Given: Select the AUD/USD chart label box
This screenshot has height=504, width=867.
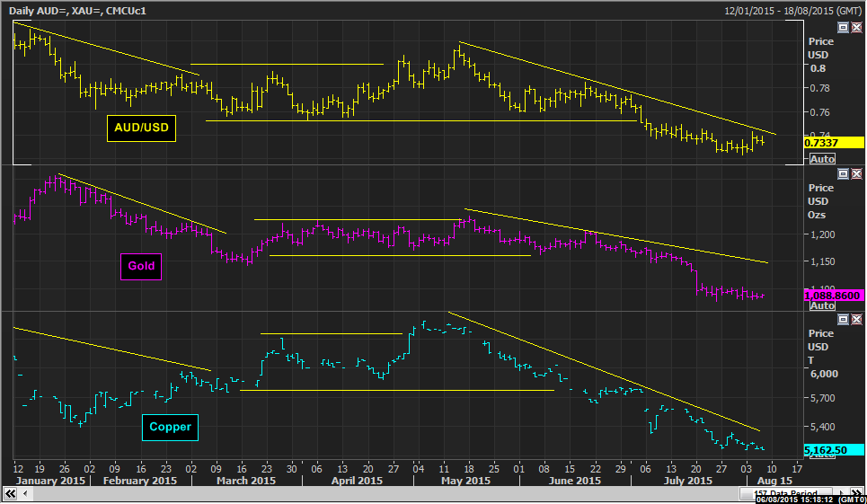Looking at the screenshot, I should (x=141, y=128).
